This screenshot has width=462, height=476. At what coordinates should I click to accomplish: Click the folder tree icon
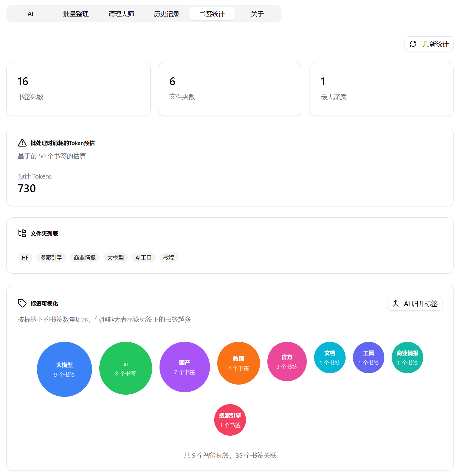22,233
